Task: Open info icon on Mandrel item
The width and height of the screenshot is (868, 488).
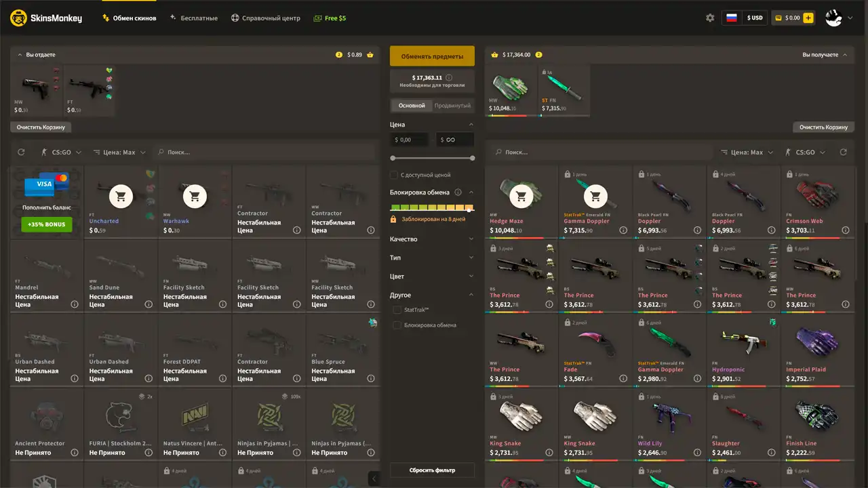Action: pos(75,304)
